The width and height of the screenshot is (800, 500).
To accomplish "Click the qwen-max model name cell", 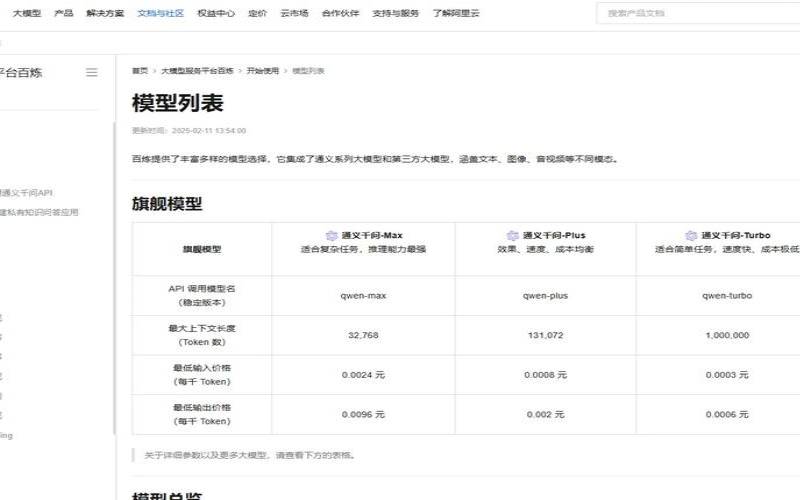I will point(363,295).
